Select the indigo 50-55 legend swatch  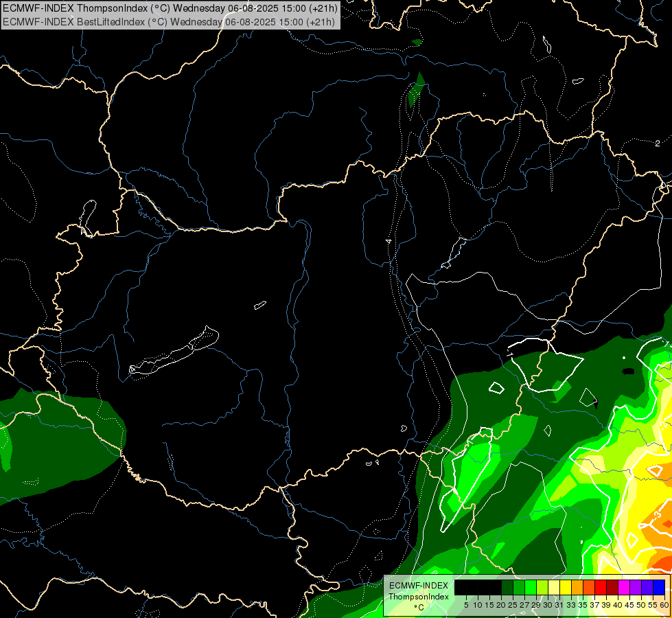(x=647, y=587)
